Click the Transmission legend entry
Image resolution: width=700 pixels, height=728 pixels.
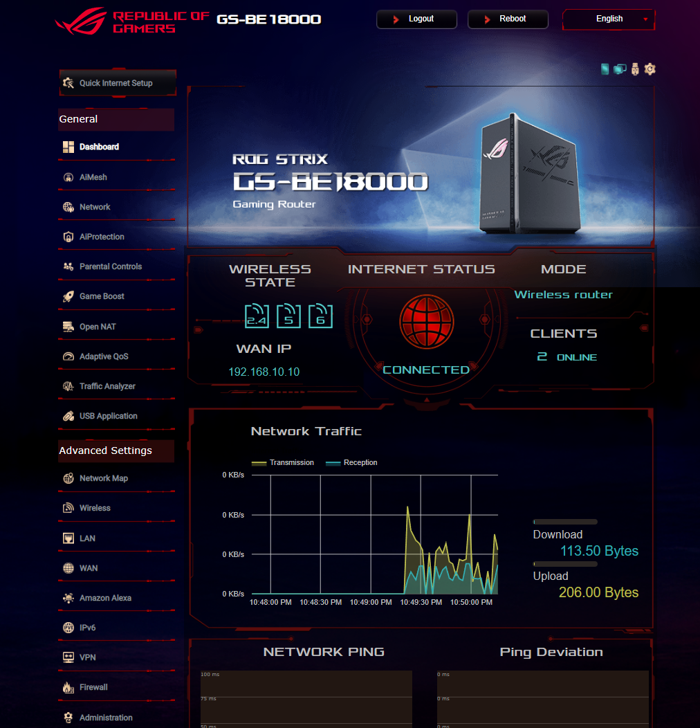(283, 462)
